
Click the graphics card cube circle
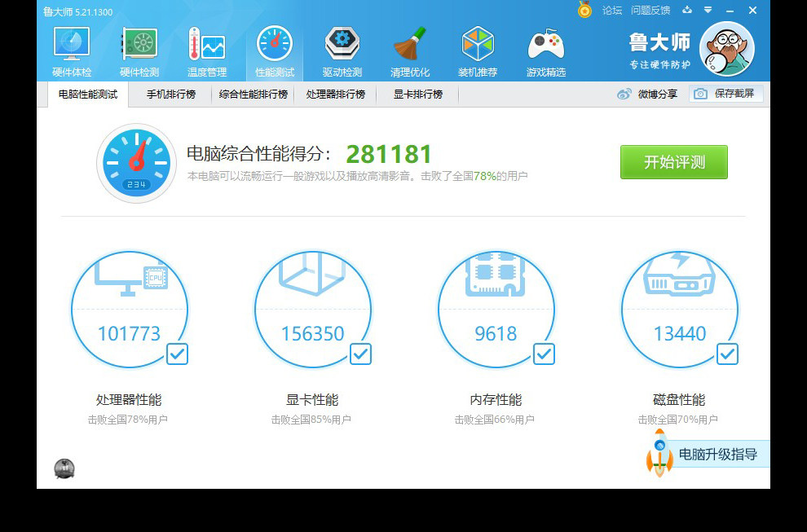[x=313, y=310]
